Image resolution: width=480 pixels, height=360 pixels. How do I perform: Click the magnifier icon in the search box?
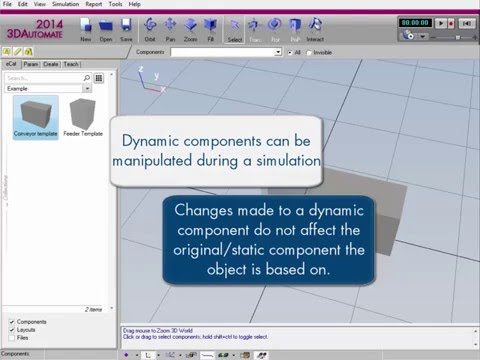pyautogui.click(x=87, y=78)
